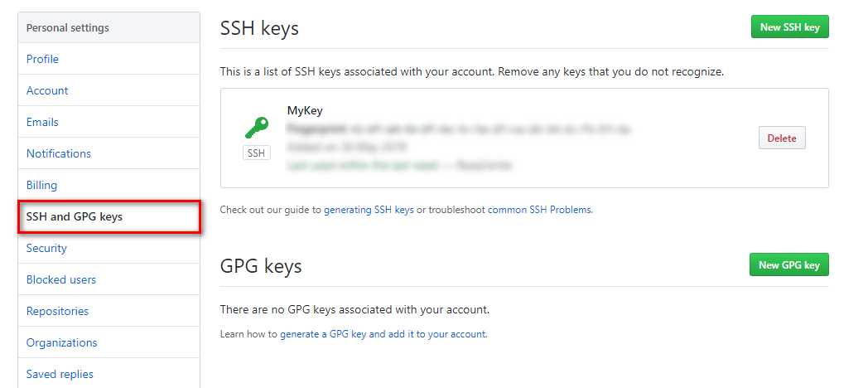Open Notifications settings page
Image resolution: width=868 pixels, height=388 pixels.
[59, 153]
